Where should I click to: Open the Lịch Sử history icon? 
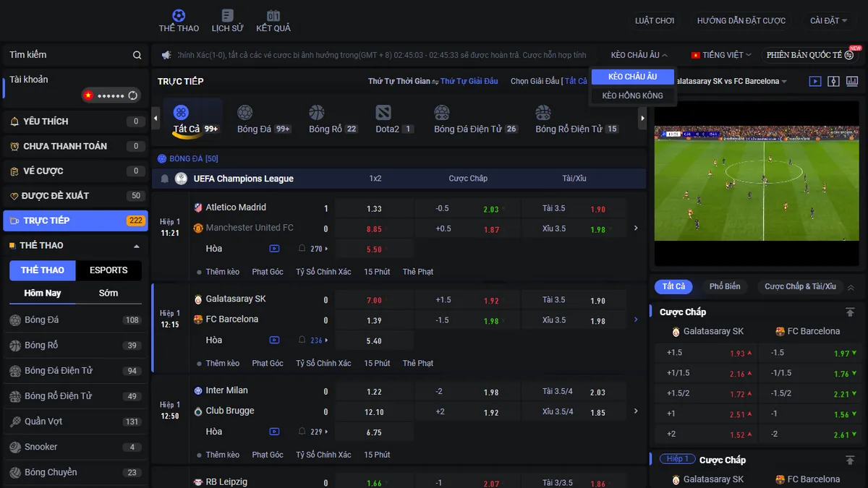coord(227,21)
